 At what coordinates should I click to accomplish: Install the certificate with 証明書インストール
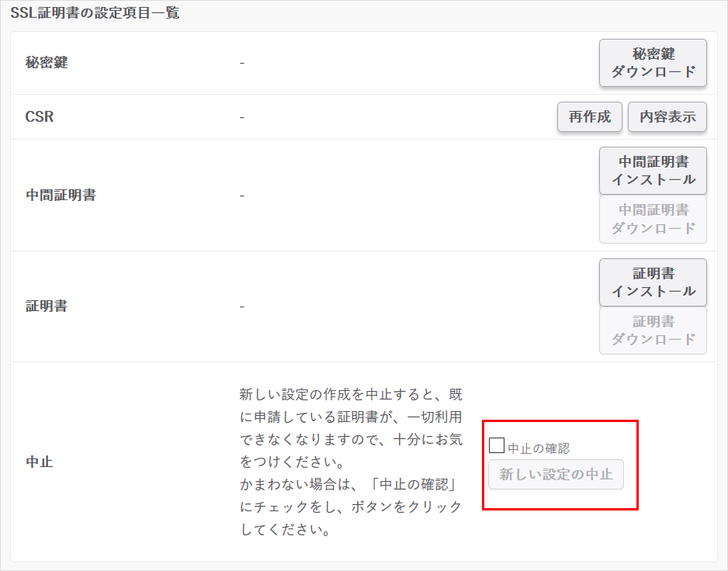[653, 282]
